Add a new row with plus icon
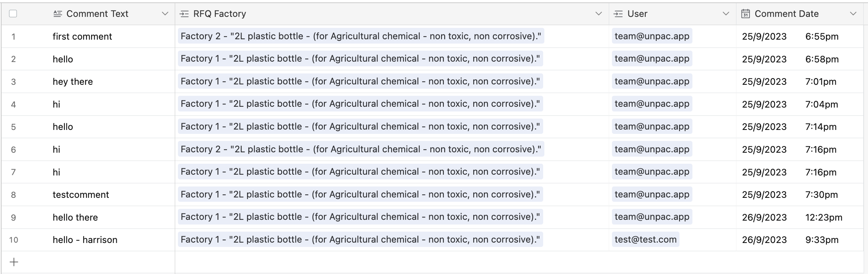 coord(14,262)
